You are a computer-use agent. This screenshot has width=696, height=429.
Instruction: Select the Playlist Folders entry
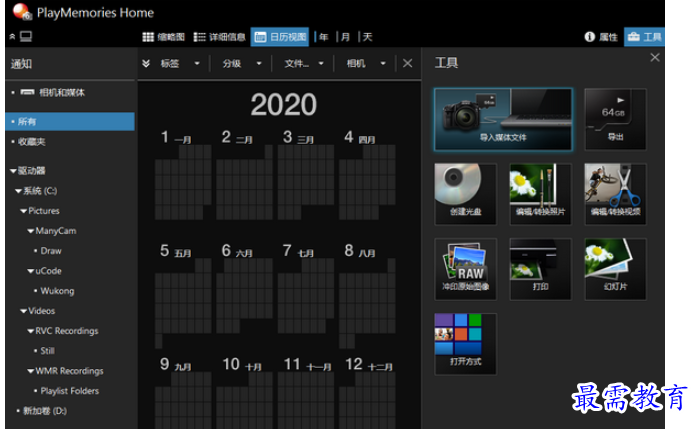point(70,391)
